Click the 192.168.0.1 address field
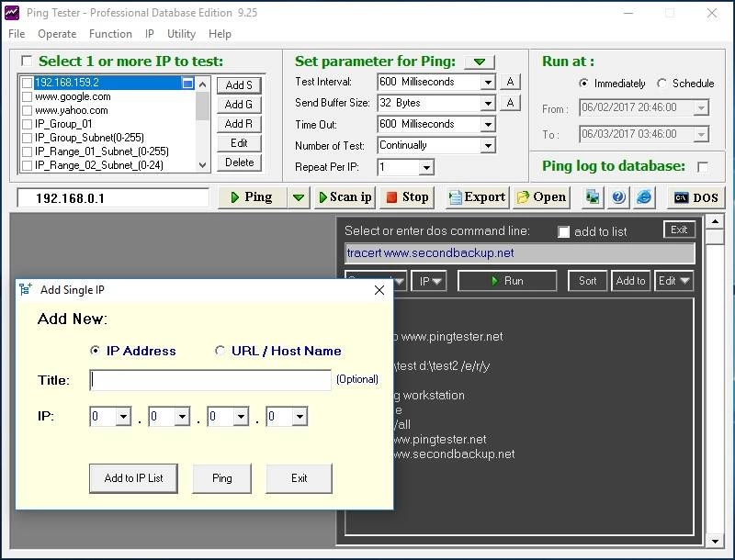 point(113,198)
